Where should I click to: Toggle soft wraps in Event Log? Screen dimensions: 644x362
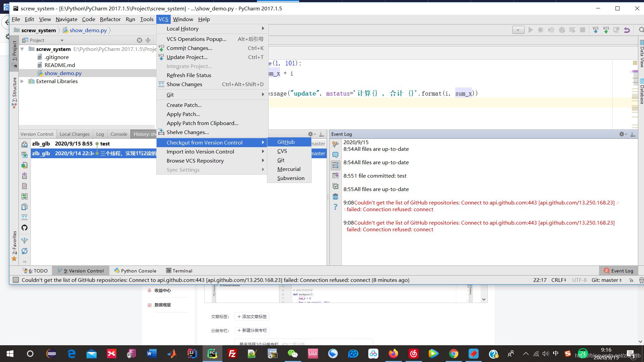point(335,165)
